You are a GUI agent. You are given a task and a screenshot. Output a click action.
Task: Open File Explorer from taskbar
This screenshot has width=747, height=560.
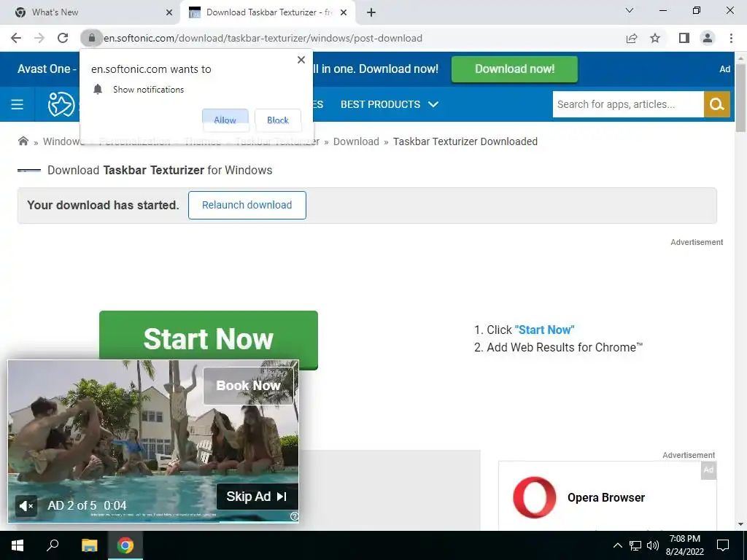(x=89, y=545)
